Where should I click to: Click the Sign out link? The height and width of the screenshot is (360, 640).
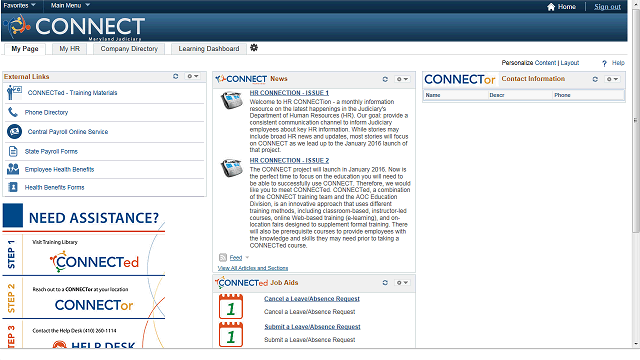coord(607,7)
